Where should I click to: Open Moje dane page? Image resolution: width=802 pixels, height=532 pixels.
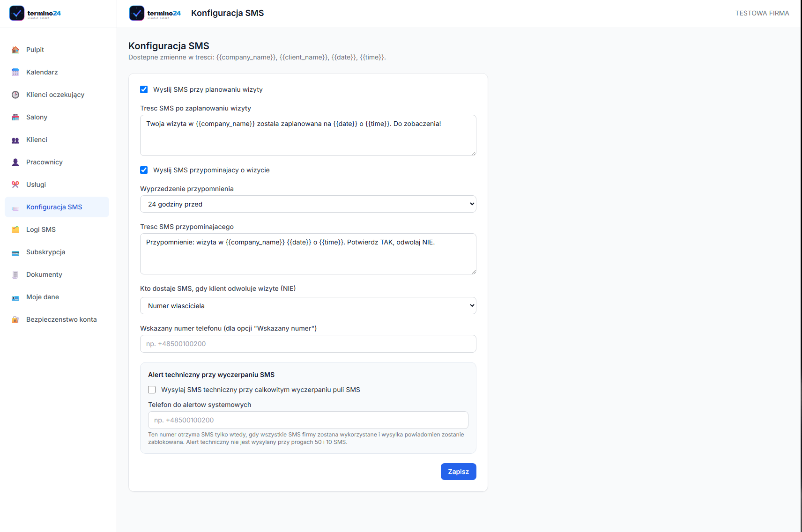click(x=57, y=297)
